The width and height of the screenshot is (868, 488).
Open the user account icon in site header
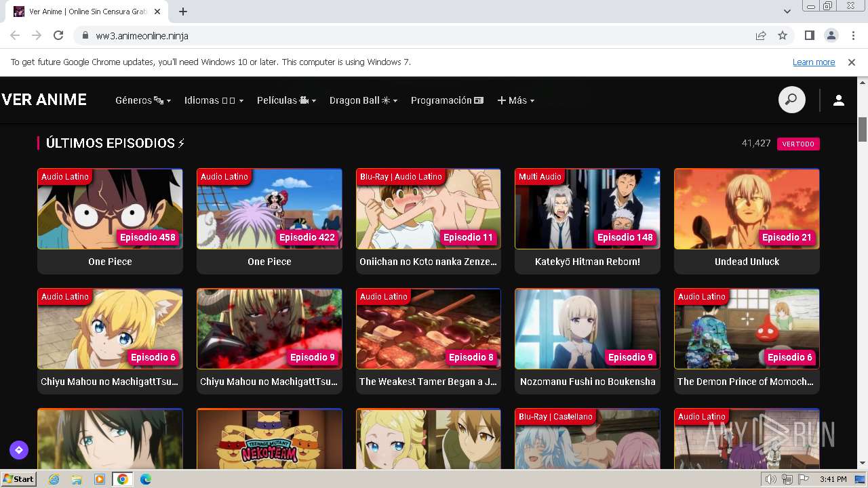pos(838,100)
